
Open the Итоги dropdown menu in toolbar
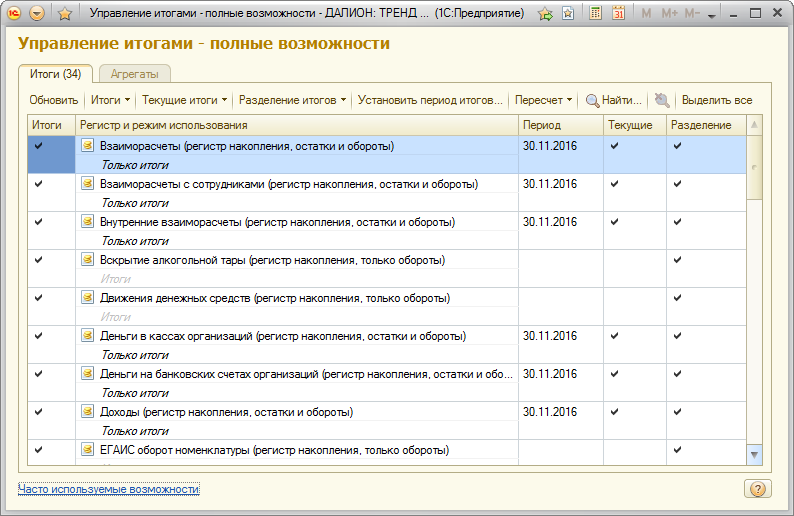110,100
